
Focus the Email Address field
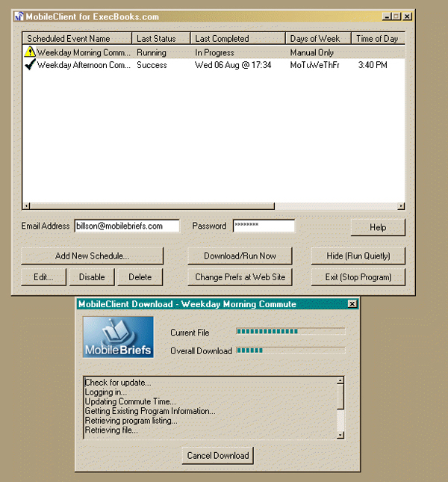[x=127, y=226]
